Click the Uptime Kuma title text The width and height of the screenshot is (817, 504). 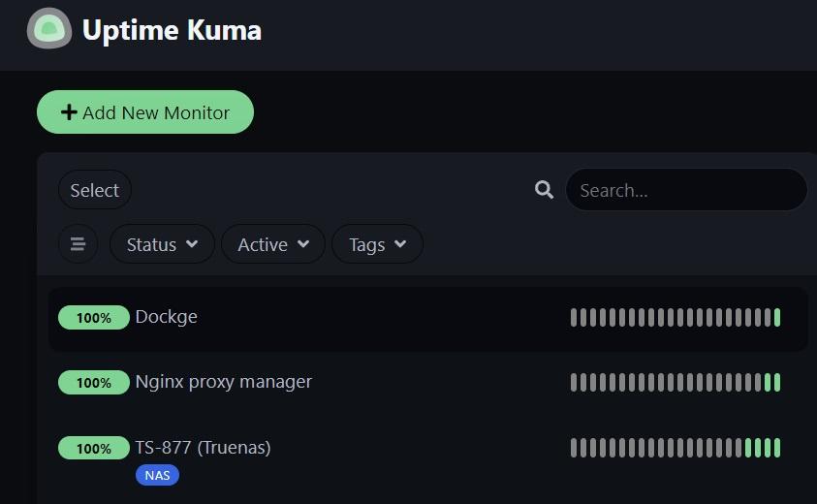(x=172, y=30)
